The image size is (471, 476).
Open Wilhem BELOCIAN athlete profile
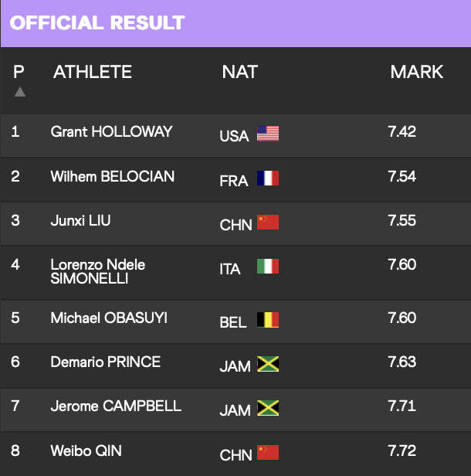(113, 176)
